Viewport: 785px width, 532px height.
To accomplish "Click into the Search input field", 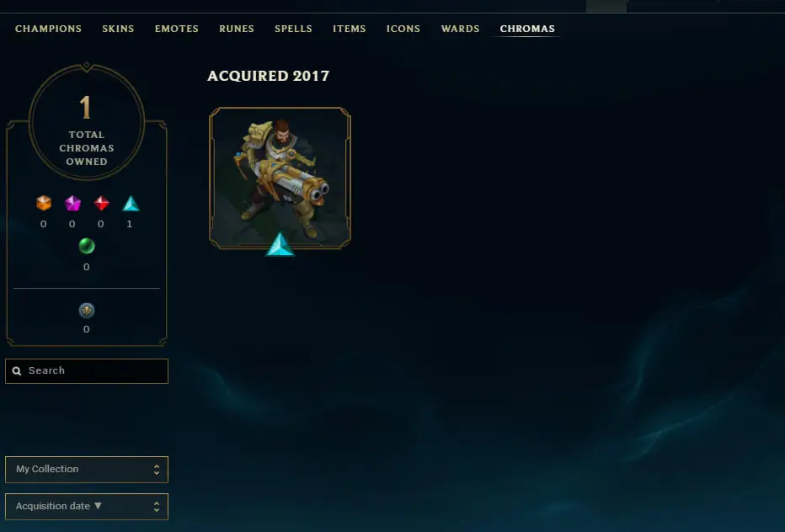I will [87, 371].
